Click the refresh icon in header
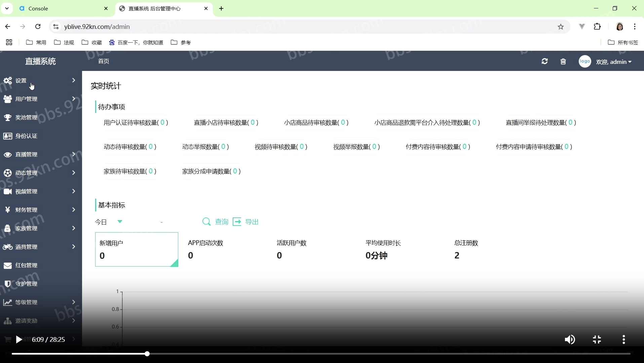The width and height of the screenshot is (644, 363). click(545, 61)
